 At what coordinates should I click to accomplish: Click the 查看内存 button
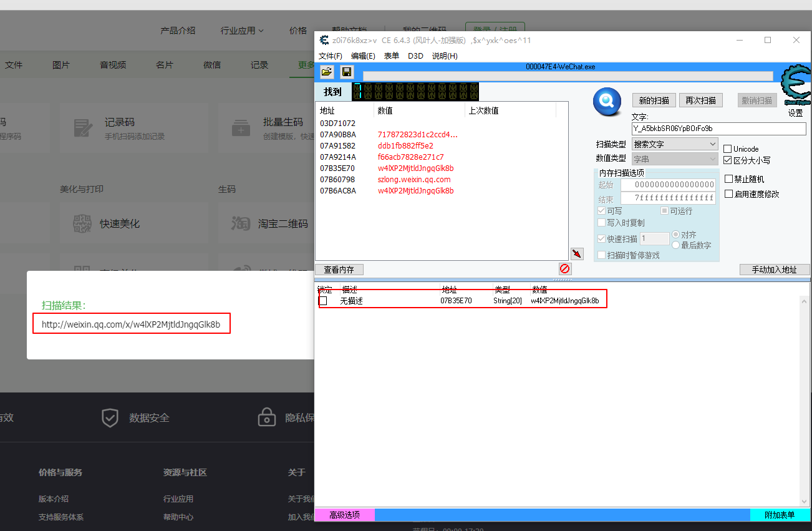(x=339, y=270)
